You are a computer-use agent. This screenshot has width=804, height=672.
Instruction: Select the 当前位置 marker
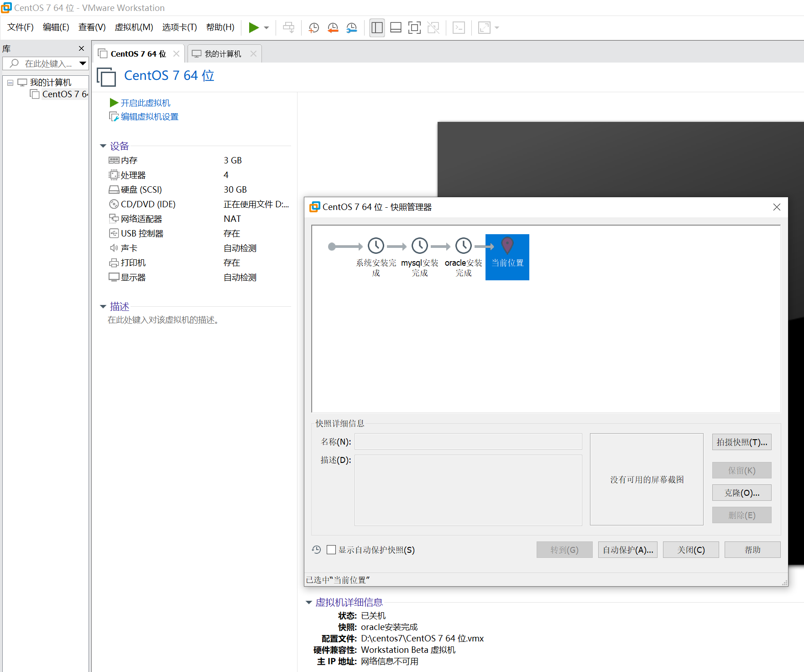click(x=507, y=257)
